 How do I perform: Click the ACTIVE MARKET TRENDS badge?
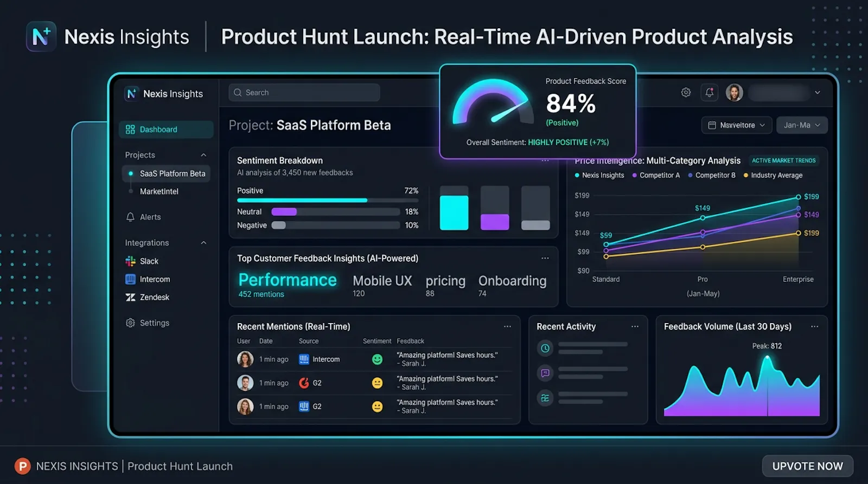tap(783, 160)
